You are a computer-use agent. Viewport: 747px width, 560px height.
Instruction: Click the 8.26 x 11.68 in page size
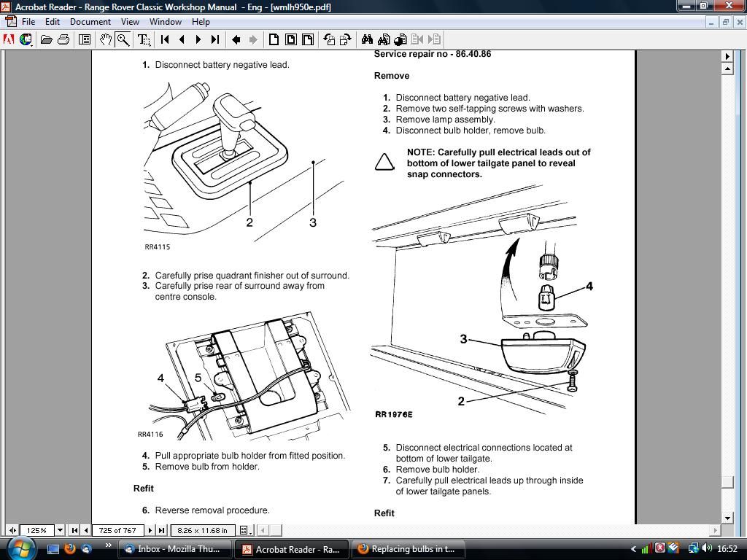203,530
